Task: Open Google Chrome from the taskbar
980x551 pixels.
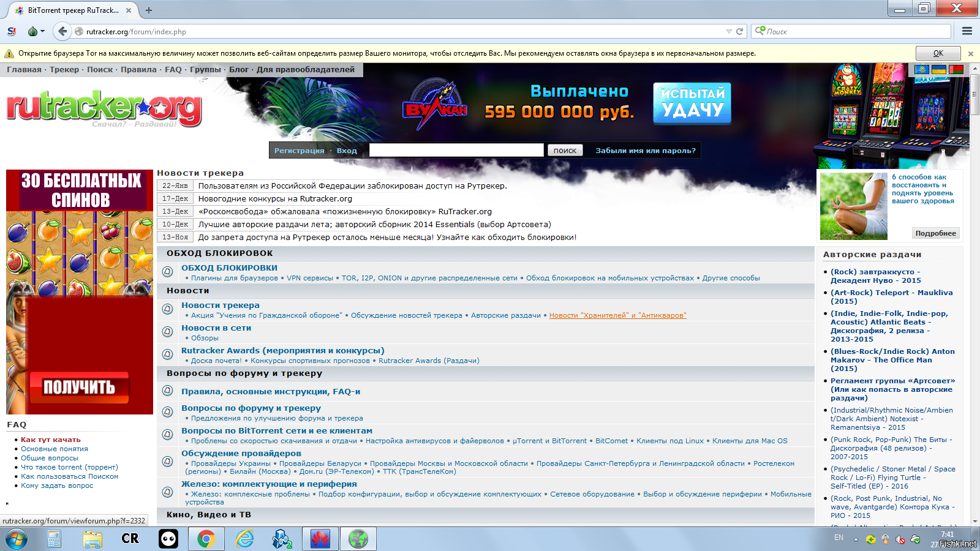Action: click(206, 539)
